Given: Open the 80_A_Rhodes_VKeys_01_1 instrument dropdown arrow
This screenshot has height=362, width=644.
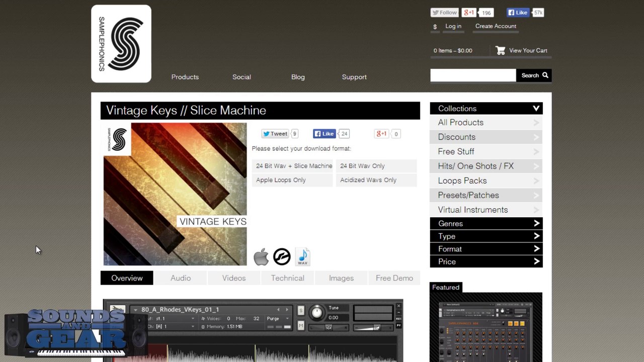Looking at the screenshot, I should pos(135,310).
